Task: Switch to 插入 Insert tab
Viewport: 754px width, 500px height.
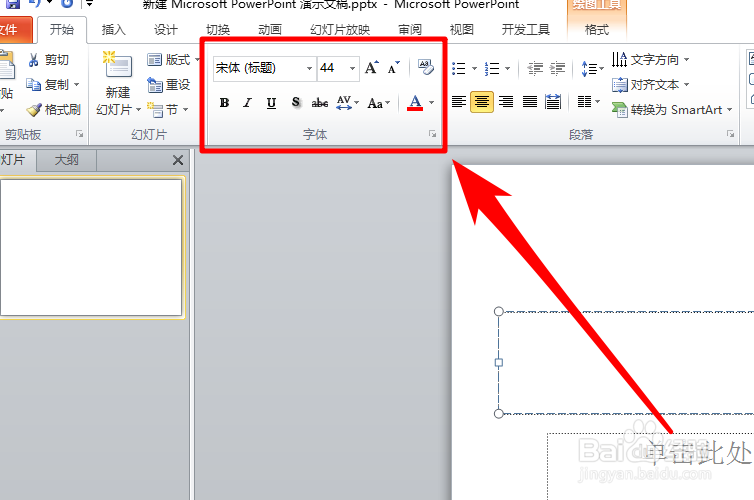Action: pos(113,30)
